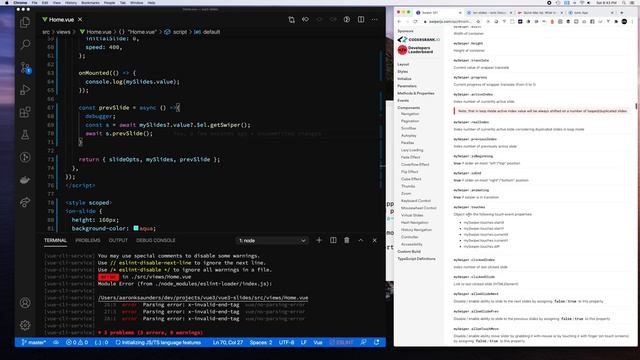Click the 'script' breadcrumb segment
This screenshot has width=640, height=360.
click(x=180, y=32)
